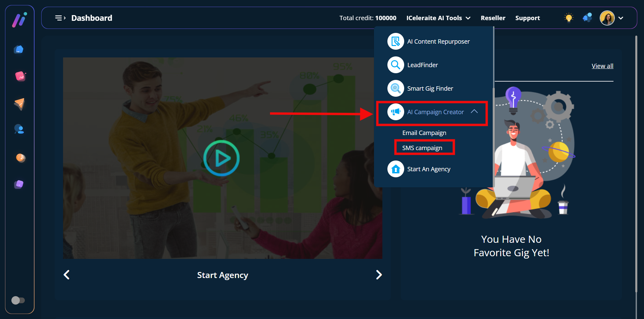The height and width of the screenshot is (319, 644).
Task: Collapse the AI Campaign Creator submenu
Action: [x=474, y=111]
